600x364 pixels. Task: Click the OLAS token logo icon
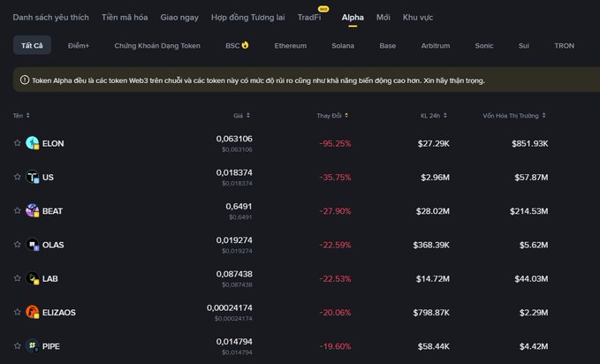tap(32, 245)
